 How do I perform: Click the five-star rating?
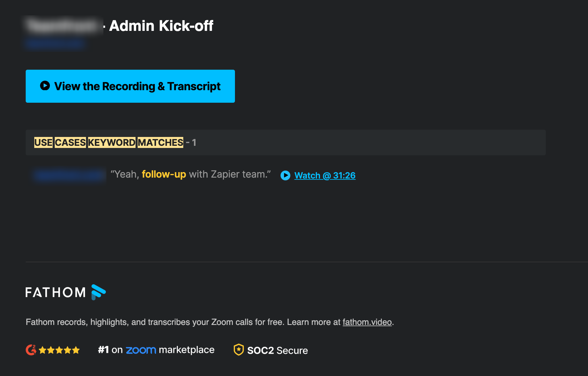(x=59, y=350)
